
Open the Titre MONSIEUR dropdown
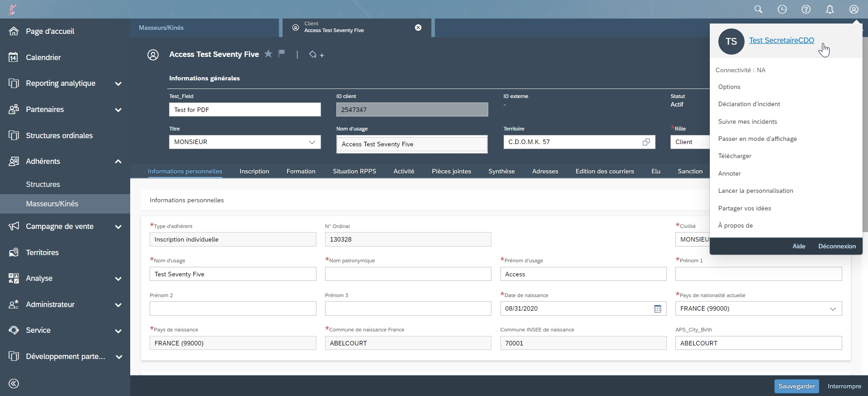[312, 142]
